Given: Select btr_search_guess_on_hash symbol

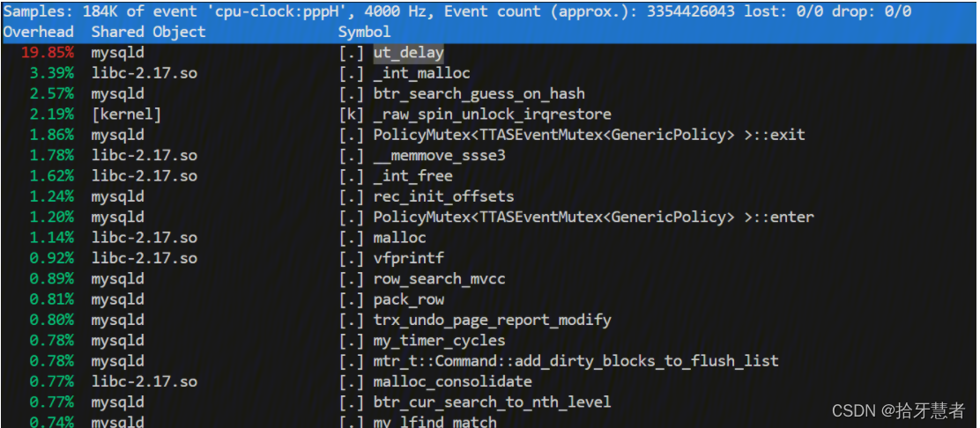Looking at the screenshot, I should (479, 94).
